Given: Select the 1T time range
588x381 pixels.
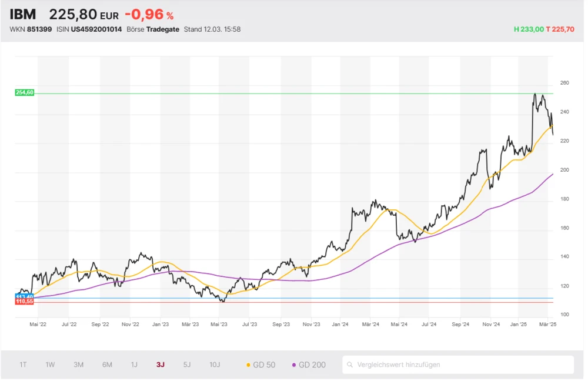Looking at the screenshot, I should point(23,365).
